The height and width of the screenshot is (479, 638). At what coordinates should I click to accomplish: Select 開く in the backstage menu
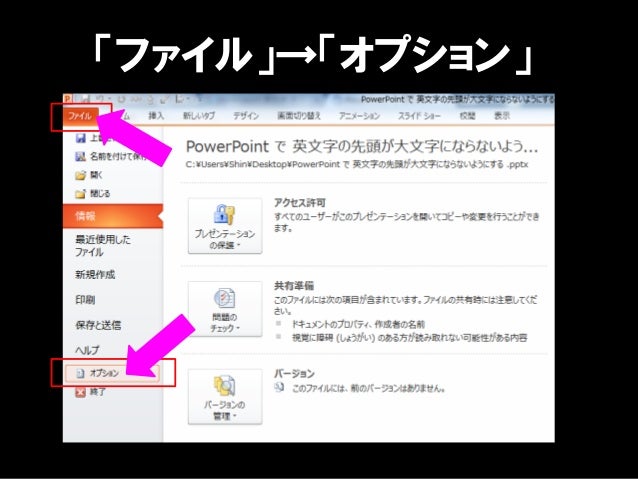[96, 175]
